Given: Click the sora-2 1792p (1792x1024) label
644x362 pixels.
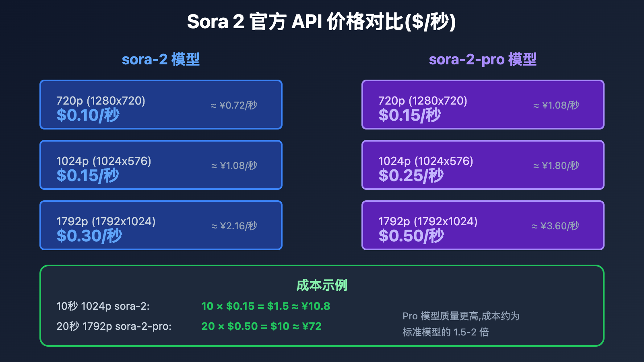Looking at the screenshot, I should coord(106,221).
